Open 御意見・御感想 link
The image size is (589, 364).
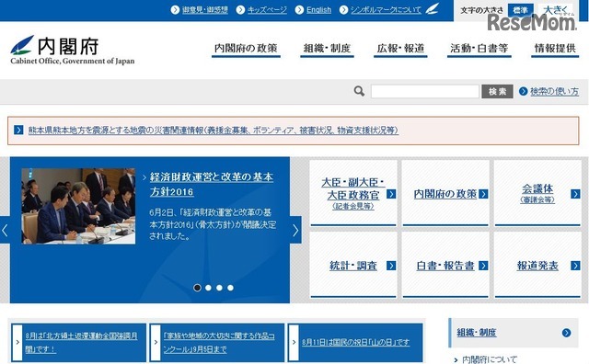pyautogui.click(x=205, y=10)
